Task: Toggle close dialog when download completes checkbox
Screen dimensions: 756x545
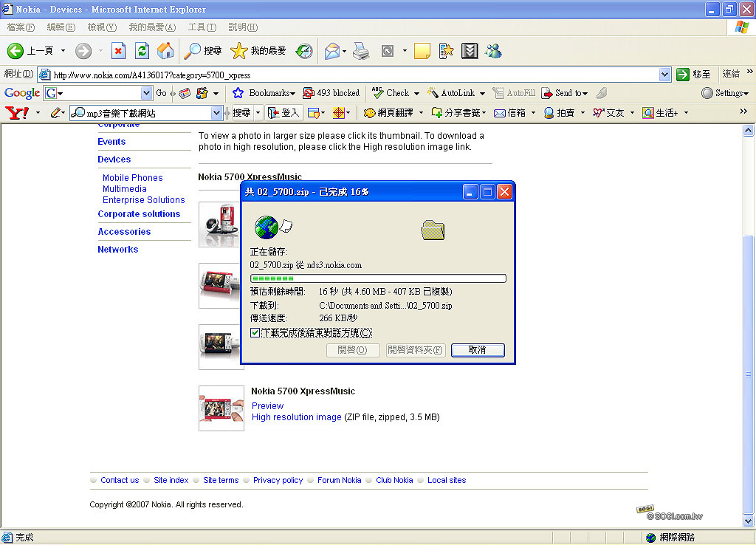Action: point(255,333)
